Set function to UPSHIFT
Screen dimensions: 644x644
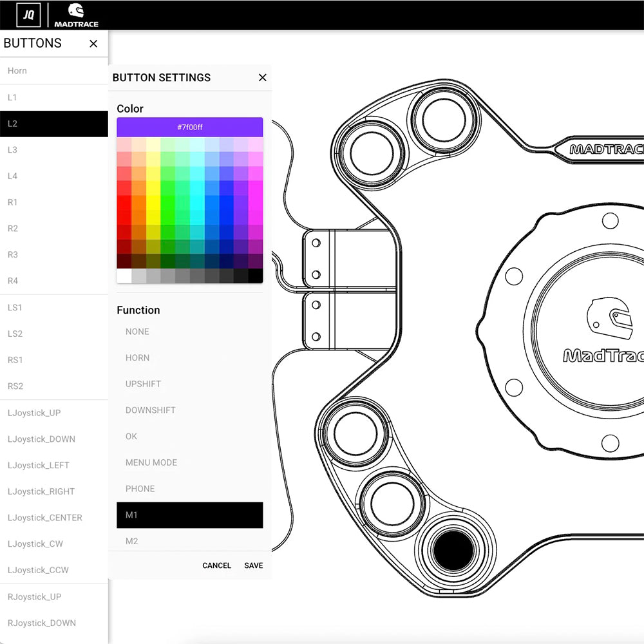[143, 384]
